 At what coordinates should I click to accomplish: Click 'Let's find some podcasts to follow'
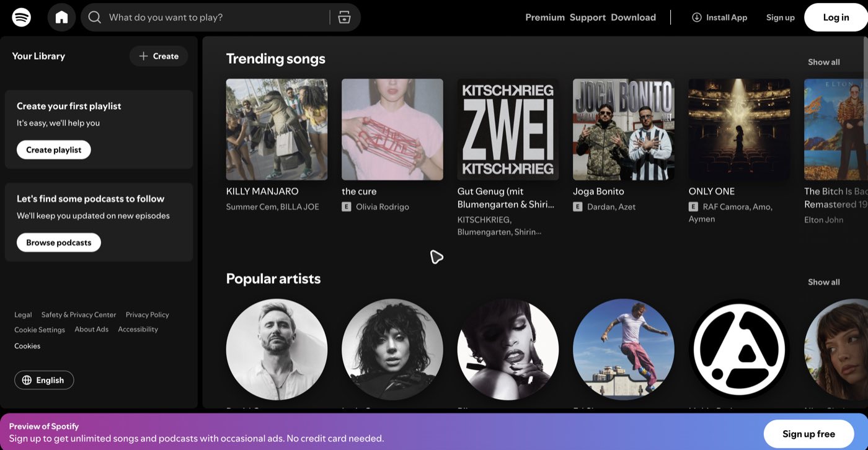pos(91,199)
